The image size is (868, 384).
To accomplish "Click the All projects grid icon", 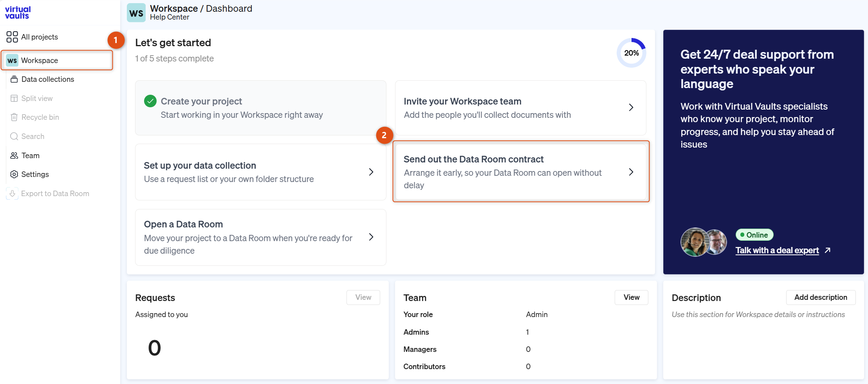I will (x=12, y=37).
